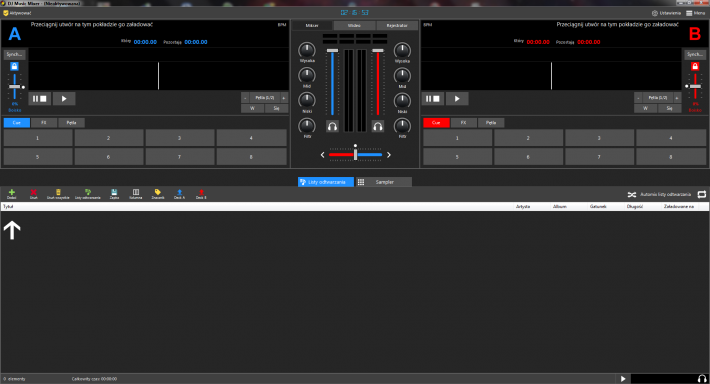Remove selected track with red X icon
Image resolution: width=710 pixels, height=384 pixels.
click(x=34, y=194)
